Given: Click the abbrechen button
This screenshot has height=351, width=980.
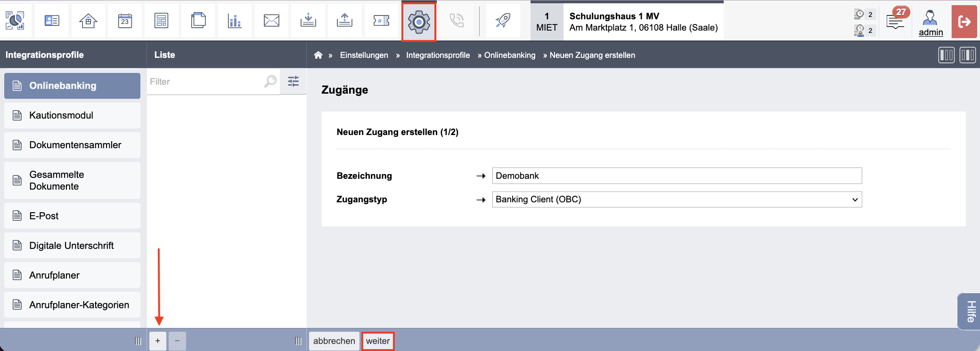Looking at the screenshot, I should pos(334,341).
